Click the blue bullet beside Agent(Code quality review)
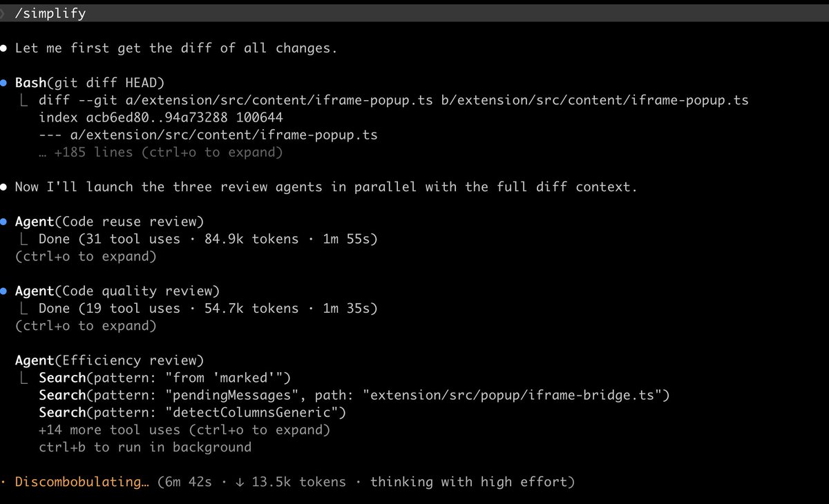Image resolution: width=829 pixels, height=504 pixels. [3, 291]
